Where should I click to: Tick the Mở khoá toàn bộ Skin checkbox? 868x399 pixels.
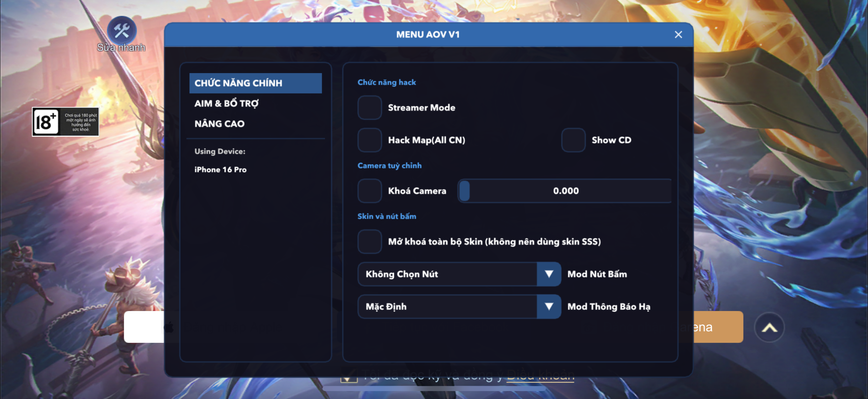pyautogui.click(x=370, y=242)
